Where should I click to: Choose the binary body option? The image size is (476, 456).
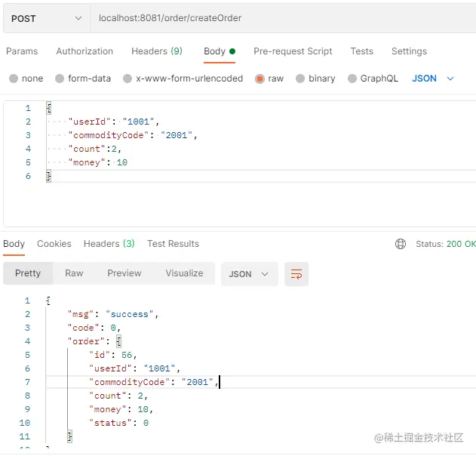click(300, 79)
